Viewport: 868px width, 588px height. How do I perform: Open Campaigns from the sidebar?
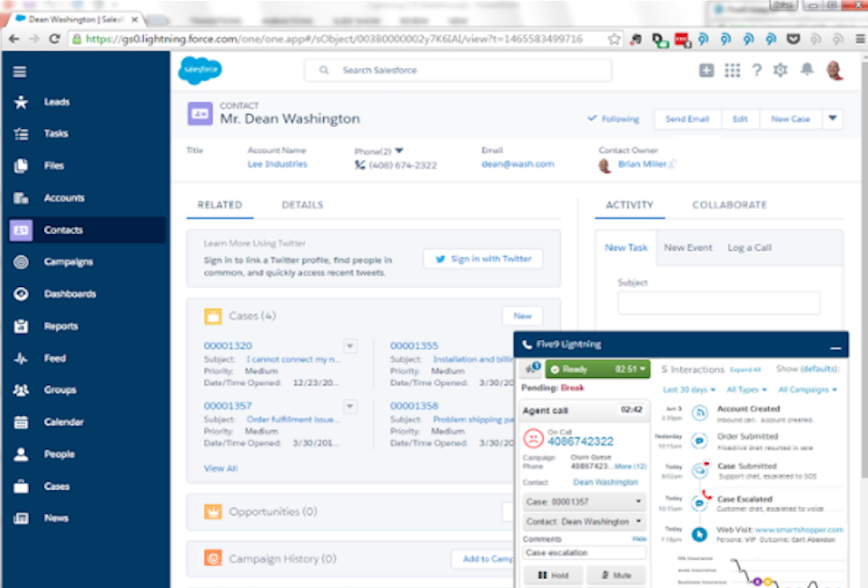(69, 262)
